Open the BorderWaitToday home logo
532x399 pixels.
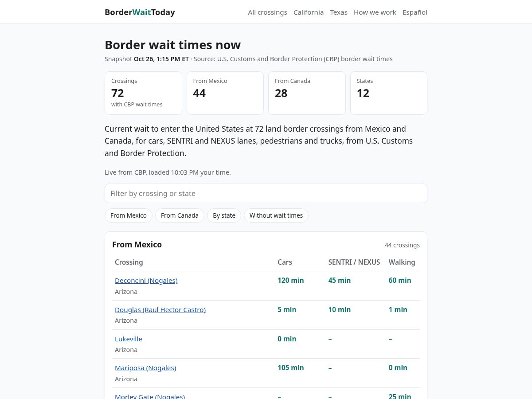click(140, 12)
